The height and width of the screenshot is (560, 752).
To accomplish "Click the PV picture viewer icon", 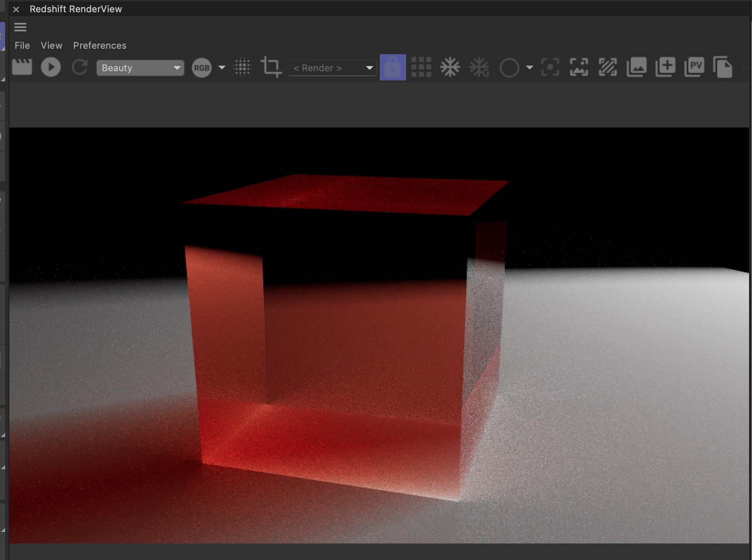I will [694, 67].
